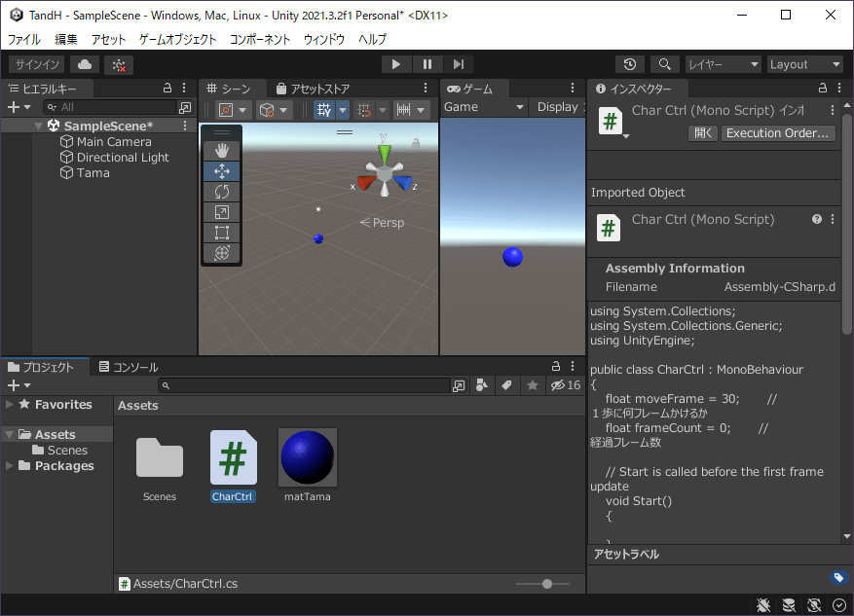Open the global search magnifier

[664, 64]
